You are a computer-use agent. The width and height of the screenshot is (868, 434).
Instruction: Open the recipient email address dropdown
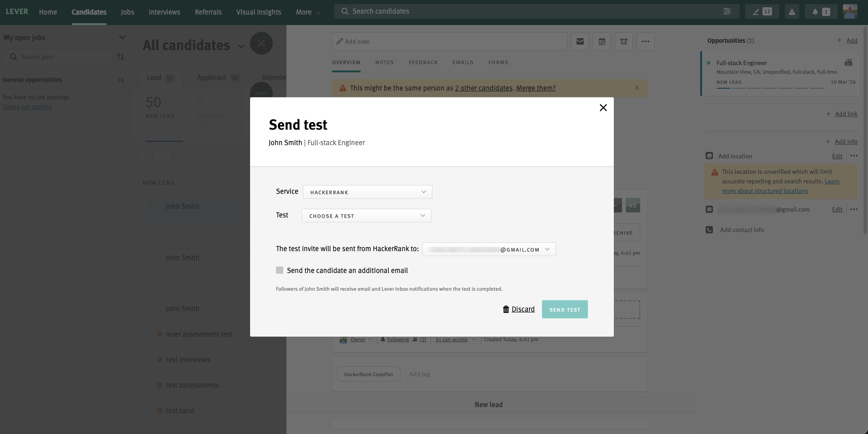[489, 249]
